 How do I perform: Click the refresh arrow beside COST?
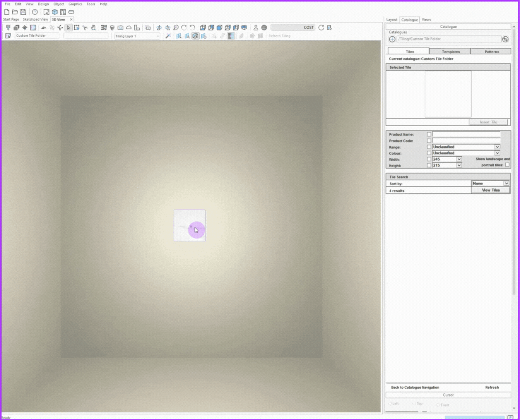(321, 27)
